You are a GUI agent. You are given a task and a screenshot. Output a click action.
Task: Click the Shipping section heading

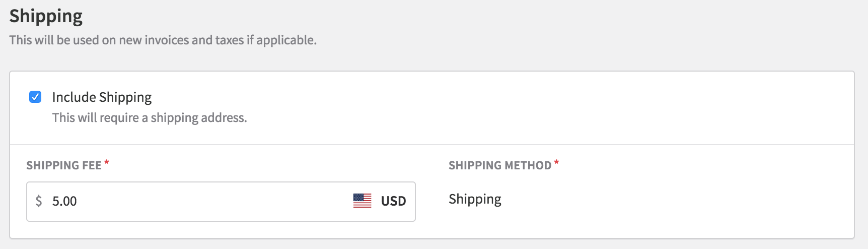[46, 17]
